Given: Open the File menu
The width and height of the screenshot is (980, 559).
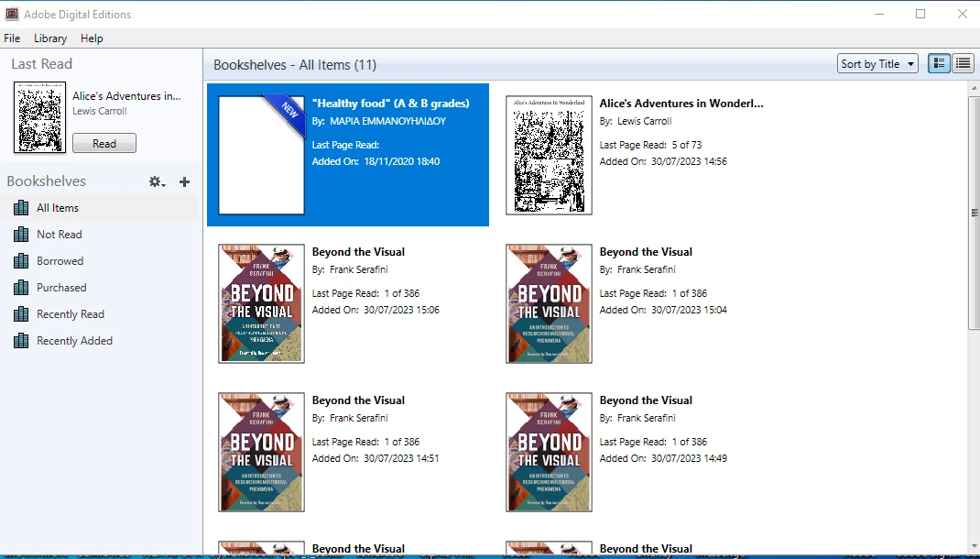Looking at the screenshot, I should [12, 38].
